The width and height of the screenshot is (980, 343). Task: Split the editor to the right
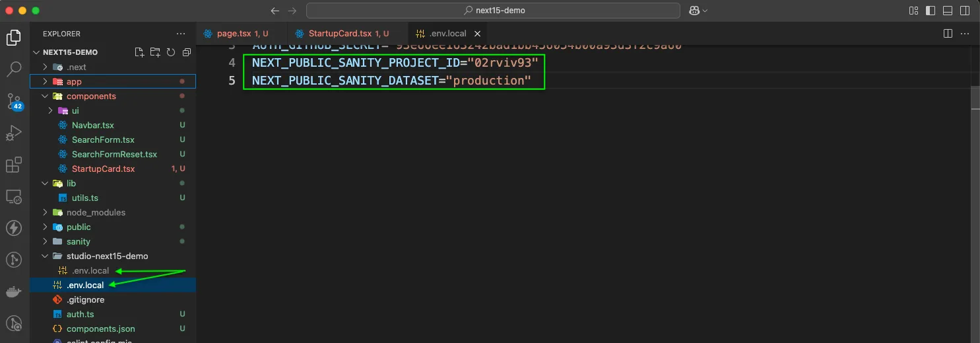click(948, 33)
